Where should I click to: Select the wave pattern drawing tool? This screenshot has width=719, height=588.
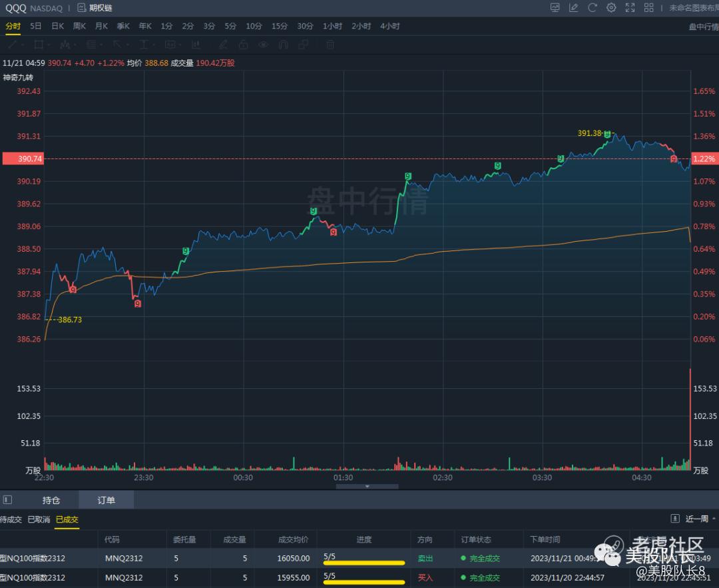65,45
